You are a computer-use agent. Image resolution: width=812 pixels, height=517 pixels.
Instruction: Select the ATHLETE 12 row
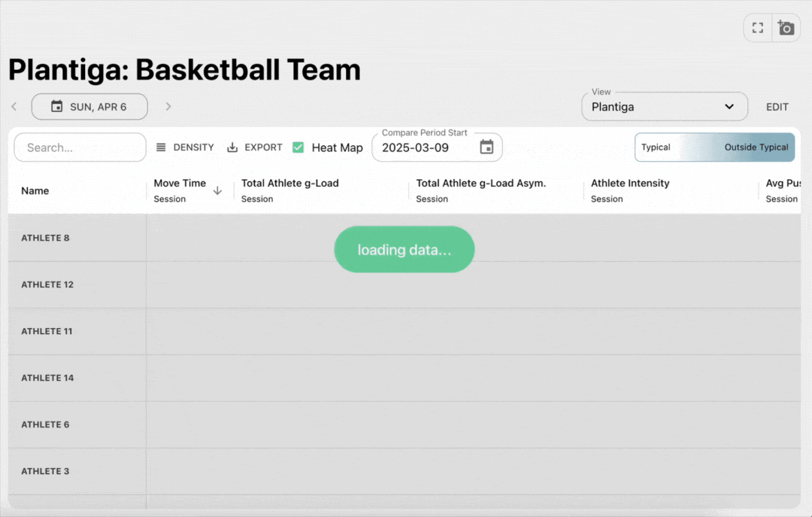click(x=404, y=284)
